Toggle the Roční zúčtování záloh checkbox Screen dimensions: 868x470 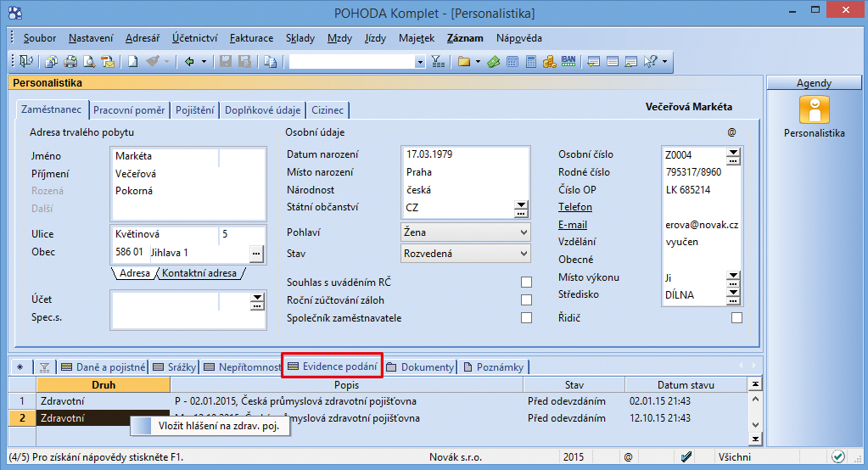coord(526,300)
